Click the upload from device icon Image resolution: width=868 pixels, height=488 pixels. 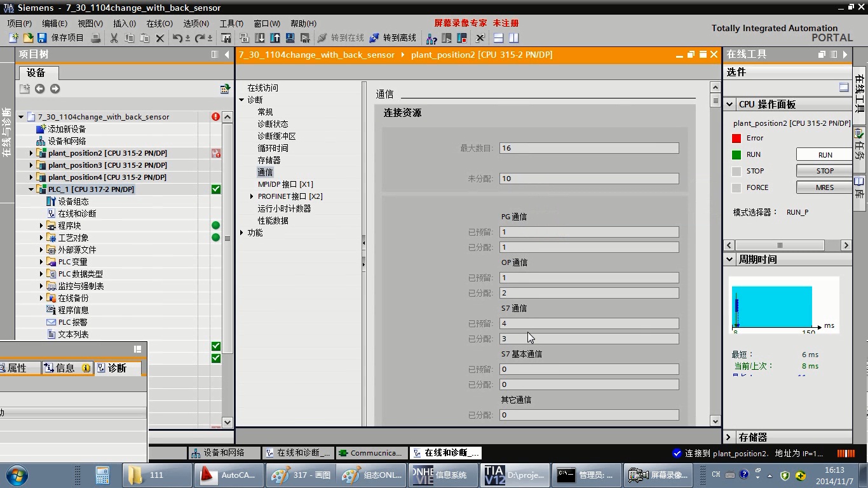[x=275, y=38]
